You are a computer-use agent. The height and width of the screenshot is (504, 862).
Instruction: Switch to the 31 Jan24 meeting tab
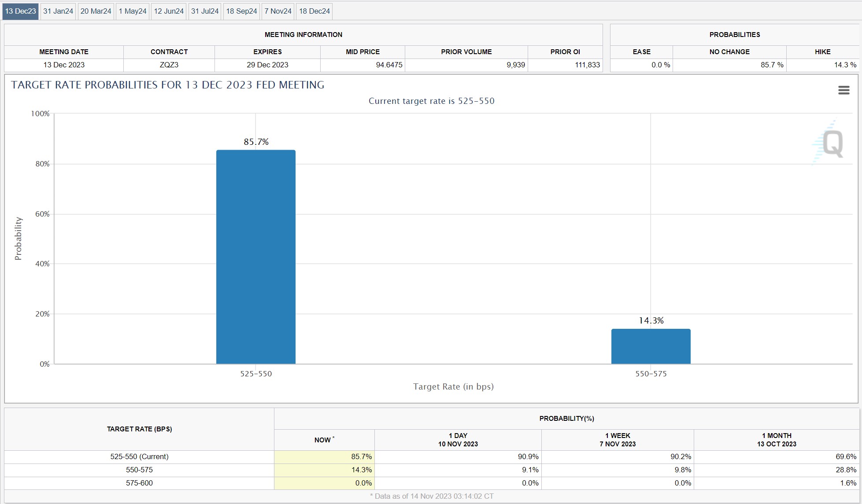coord(58,11)
